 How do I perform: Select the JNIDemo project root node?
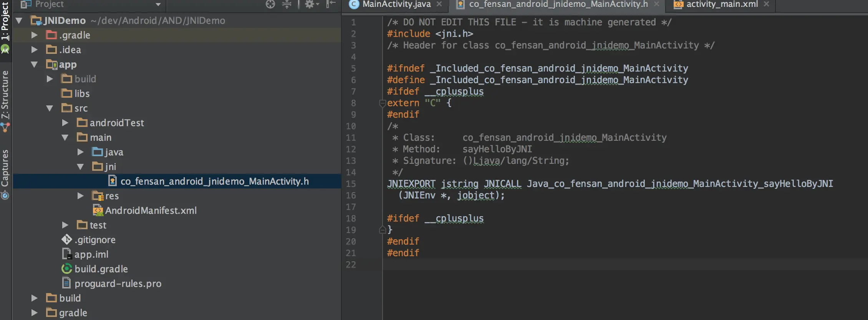click(65, 20)
